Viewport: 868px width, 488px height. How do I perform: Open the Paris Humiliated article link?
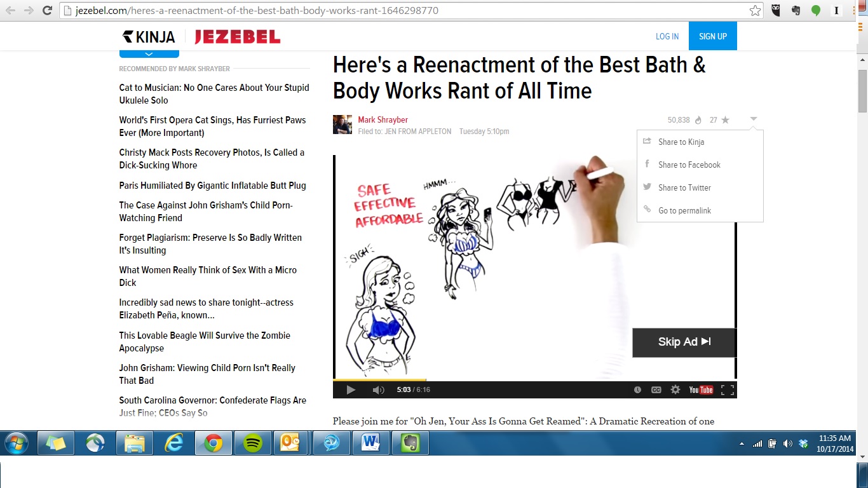212,186
